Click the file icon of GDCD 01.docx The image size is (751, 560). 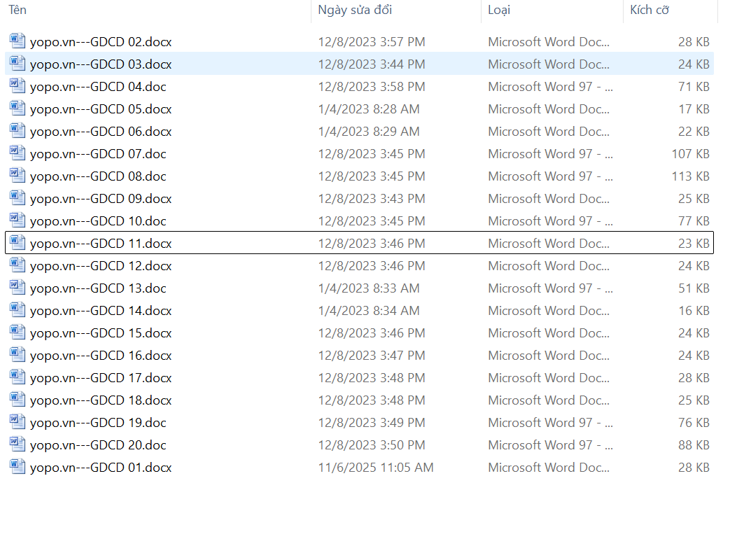(x=17, y=467)
